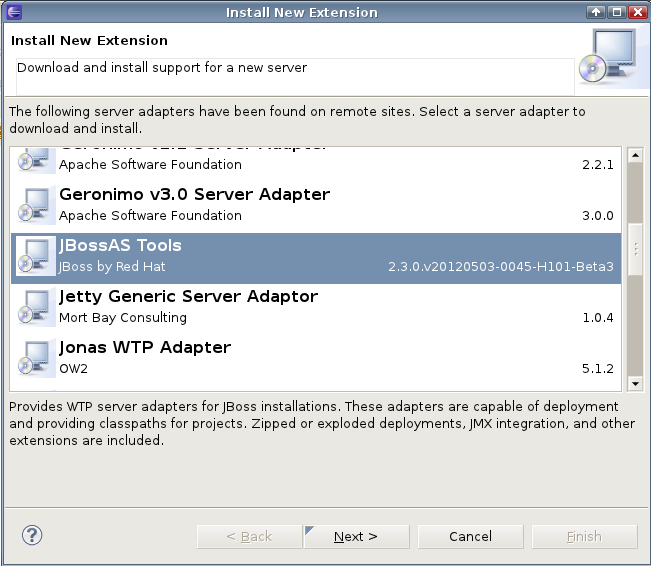This screenshot has height=566, width=651.
Task: Click the vertical scrollbar thumb
Action: [x=634, y=250]
